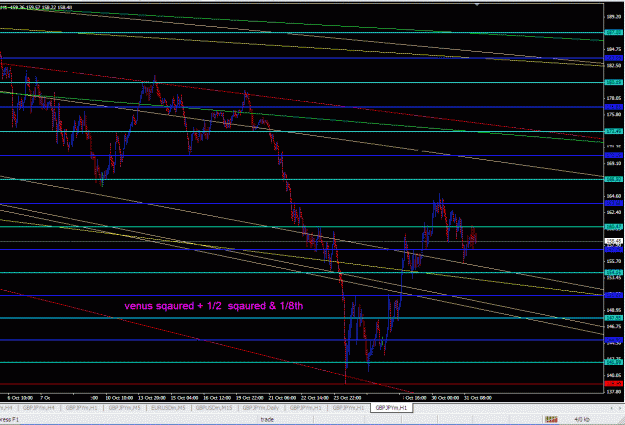The width and height of the screenshot is (625, 425).
Task: Click the OHLC header showing 158.48
Action: 36,7
